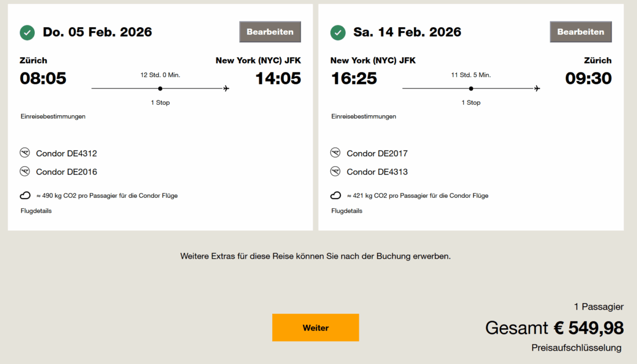This screenshot has height=364, width=637.
Task: Click the arrival airplane symbol on the Zürich route line
Action: (x=226, y=87)
